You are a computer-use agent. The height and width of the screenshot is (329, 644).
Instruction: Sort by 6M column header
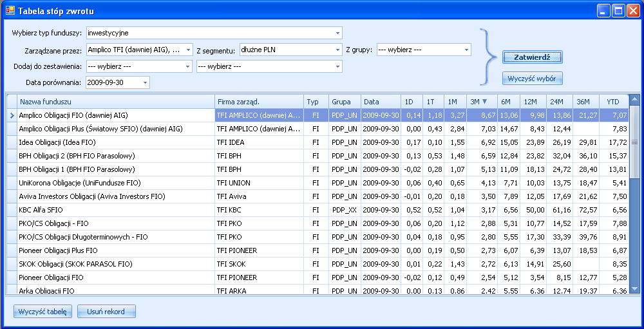tap(508, 102)
